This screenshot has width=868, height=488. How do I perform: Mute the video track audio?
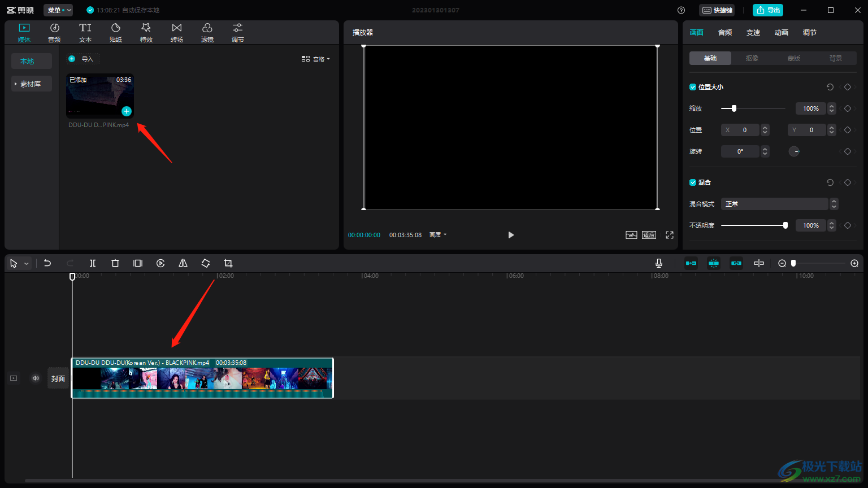(36, 378)
